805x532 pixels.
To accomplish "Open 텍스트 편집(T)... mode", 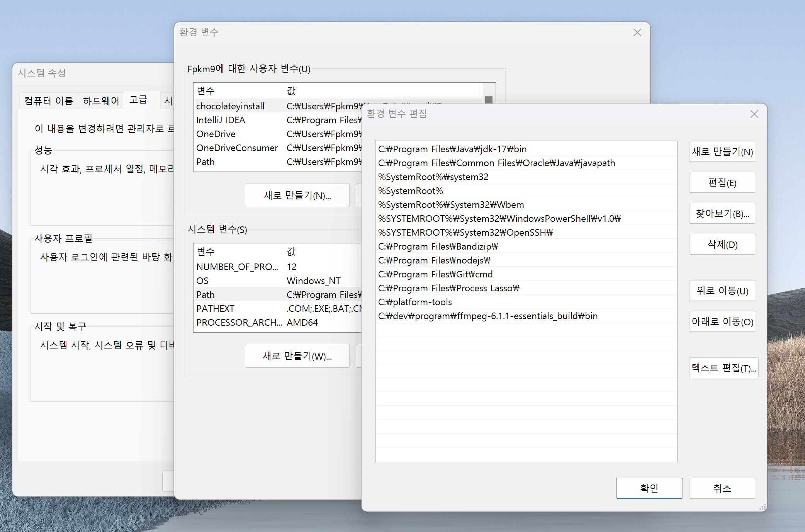I will 723,368.
